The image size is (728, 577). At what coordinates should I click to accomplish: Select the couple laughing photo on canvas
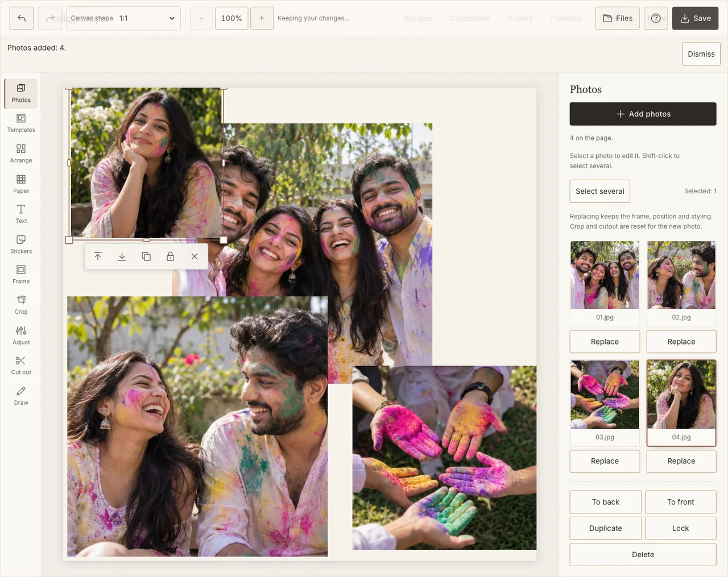(x=197, y=426)
